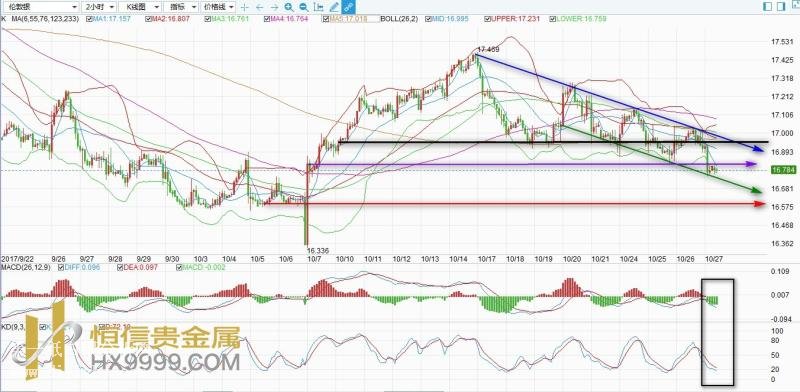Screen dimensions: 800x392
Task: Uncheck the MA2:16.807 line checkbox
Action: (148, 19)
